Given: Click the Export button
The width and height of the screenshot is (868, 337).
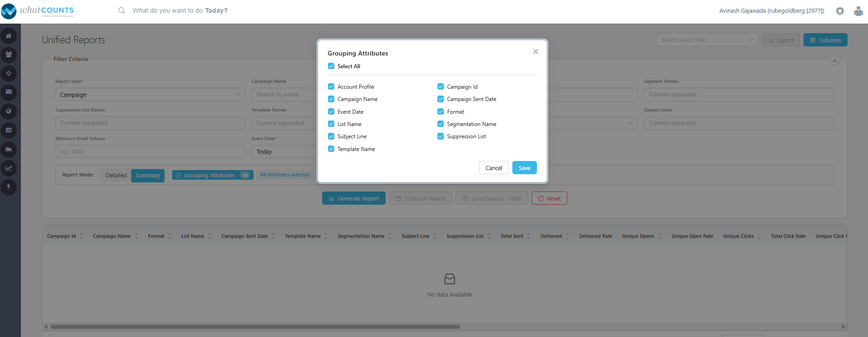Looking at the screenshot, I should (x=781, y=40).
